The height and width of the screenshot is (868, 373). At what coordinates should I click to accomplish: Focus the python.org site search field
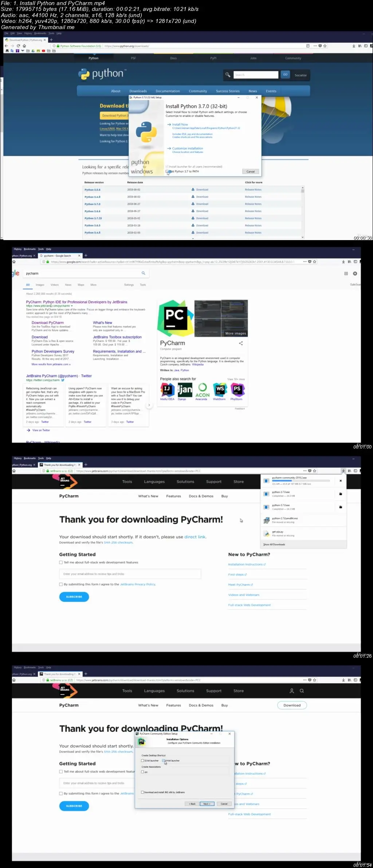click(x=256, y=75)
